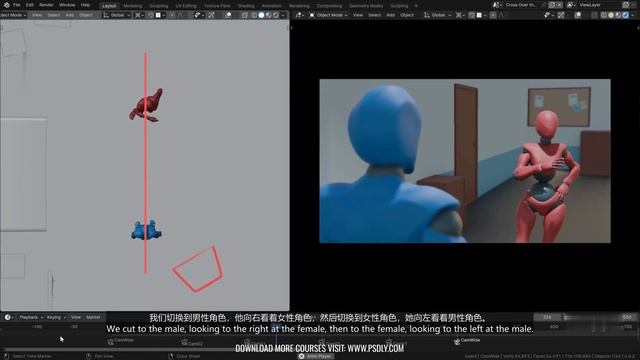Switch to the Geometry Nodes workspace tab
Screen dimensions: 640x360
tap(366, 6)
